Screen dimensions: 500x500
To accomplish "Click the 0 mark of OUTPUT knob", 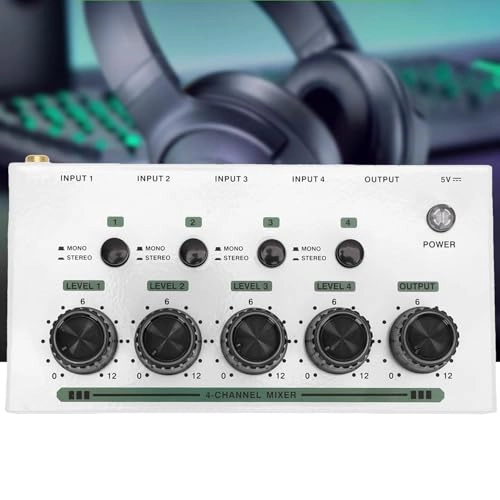I will point(391,376).
